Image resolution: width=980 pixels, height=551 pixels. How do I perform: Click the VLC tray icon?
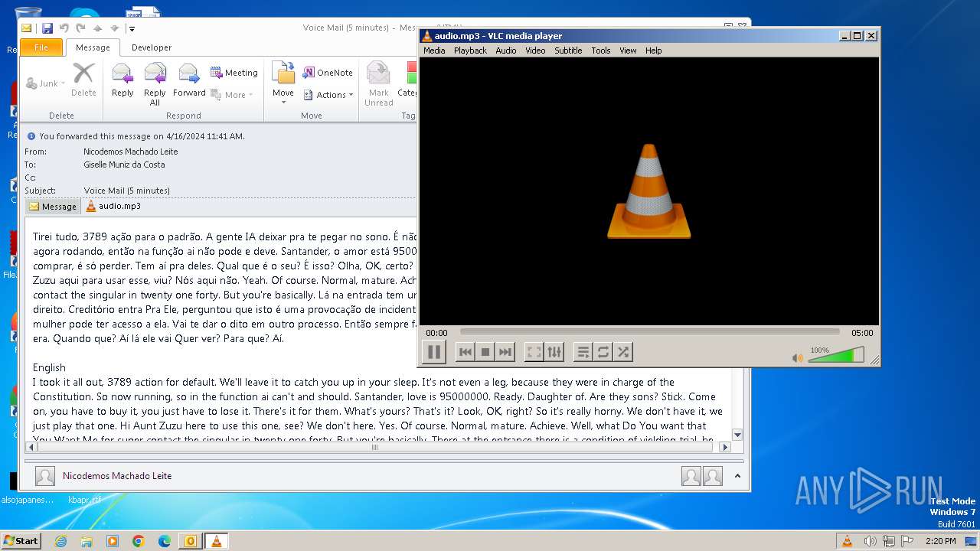847,541
